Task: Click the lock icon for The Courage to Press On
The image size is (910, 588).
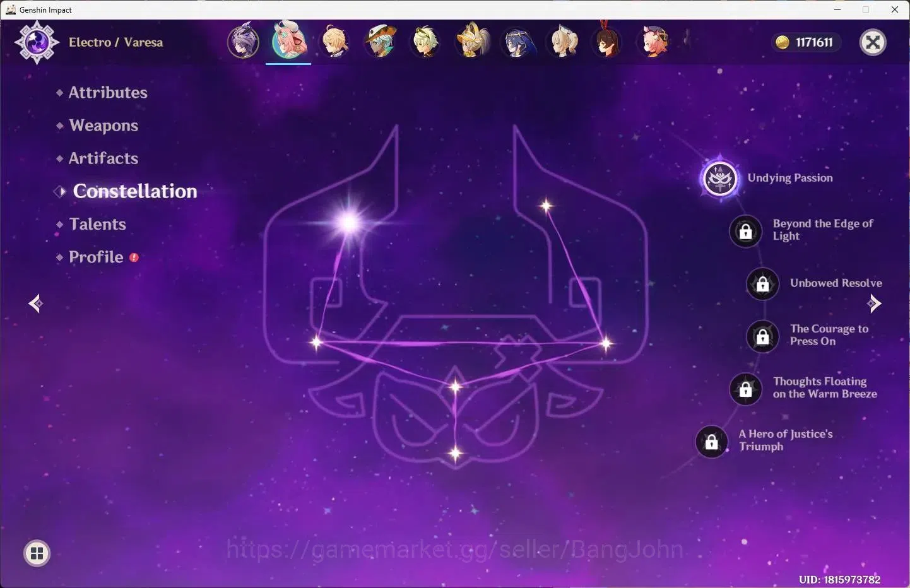Action: click(762, 336)
